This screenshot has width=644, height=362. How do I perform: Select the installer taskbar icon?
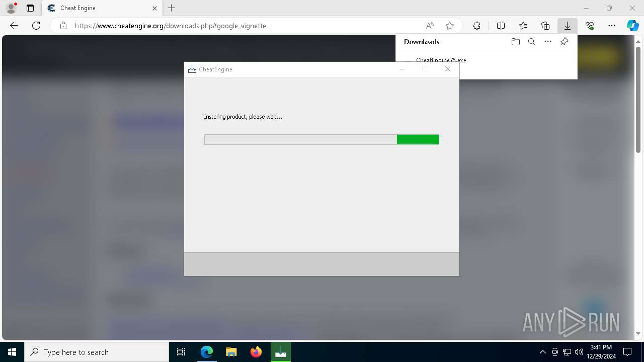(x=281, y=352)
